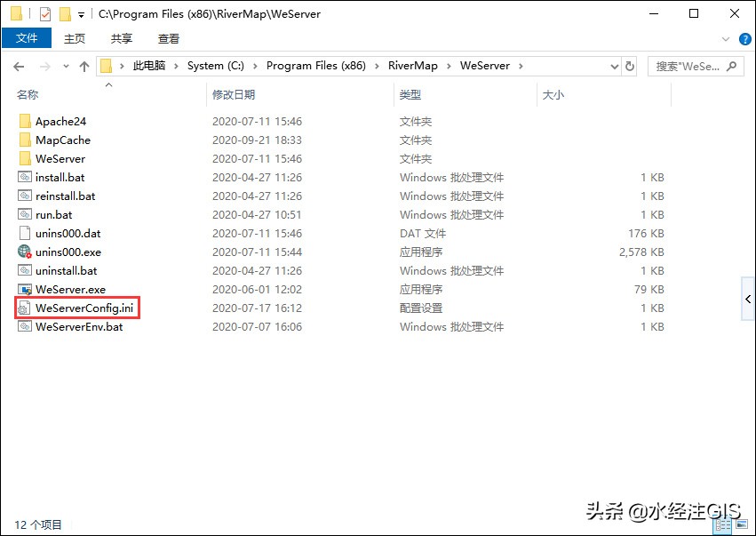
Task: Expand chevron after 此电脑 breadcrumb
Action: click(177, 66)
